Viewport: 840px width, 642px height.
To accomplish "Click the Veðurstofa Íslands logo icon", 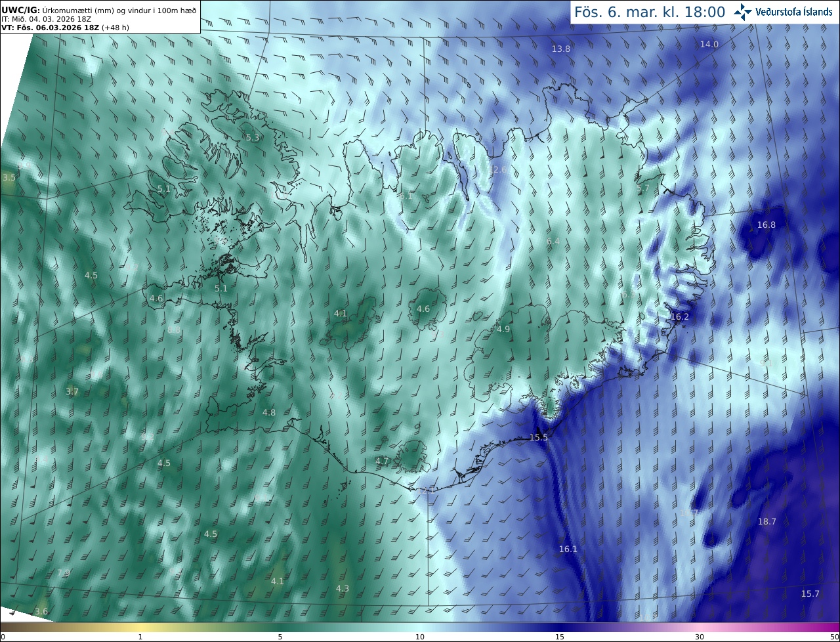I will 744,11.
